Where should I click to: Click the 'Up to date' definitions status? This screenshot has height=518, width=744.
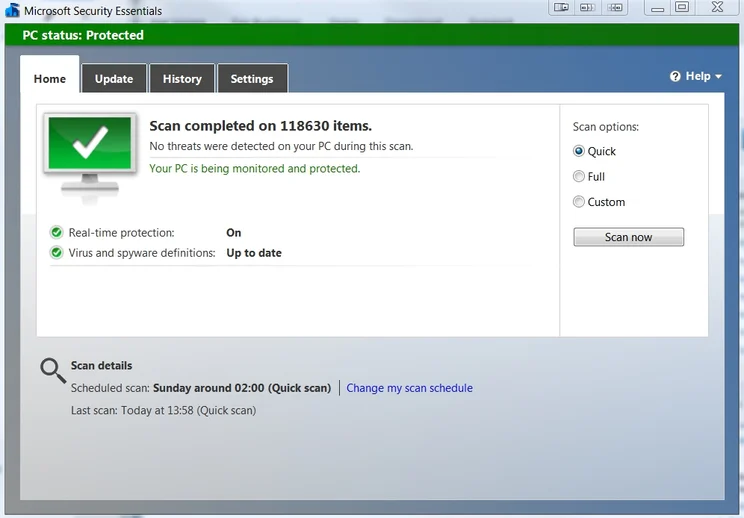click(254, 253)
